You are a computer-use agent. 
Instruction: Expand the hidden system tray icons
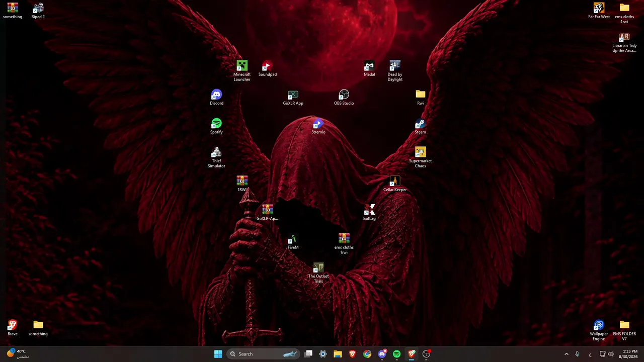pyautogui.click(x=566, y=354)
